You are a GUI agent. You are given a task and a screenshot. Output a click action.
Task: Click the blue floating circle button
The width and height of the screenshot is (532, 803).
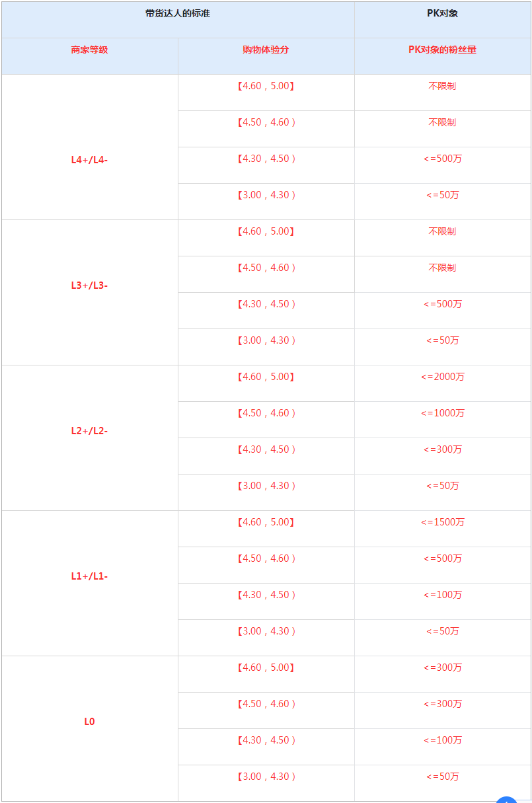click(x=507, y=800)
